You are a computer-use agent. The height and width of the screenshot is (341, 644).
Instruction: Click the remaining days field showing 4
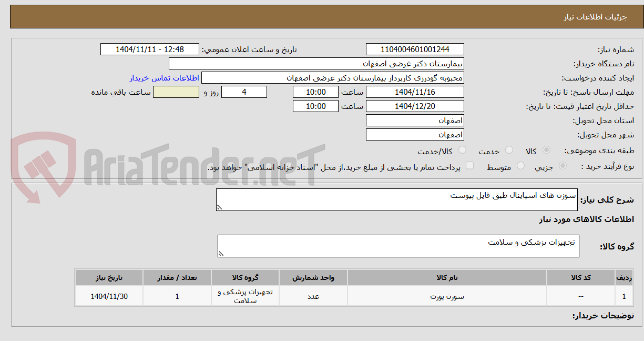[244, 92]
